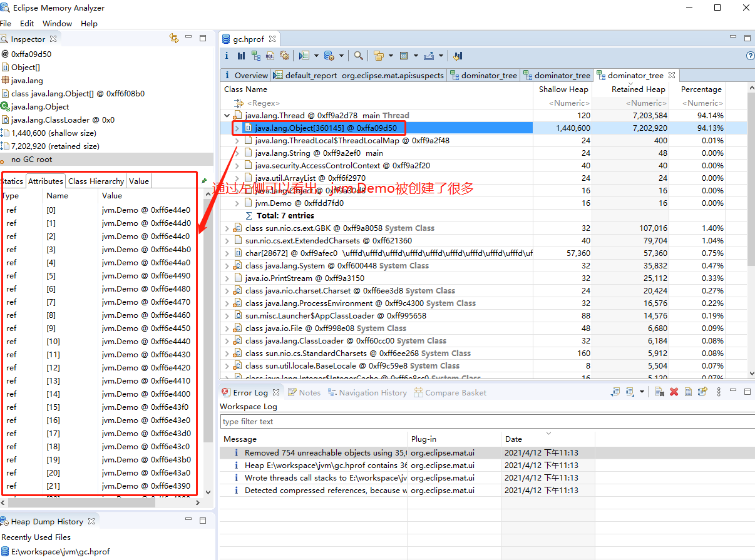The height and width of the screenshot is (560, 755).
Task: Open the default_report suspects tab
Action: (x=359, y=75)
